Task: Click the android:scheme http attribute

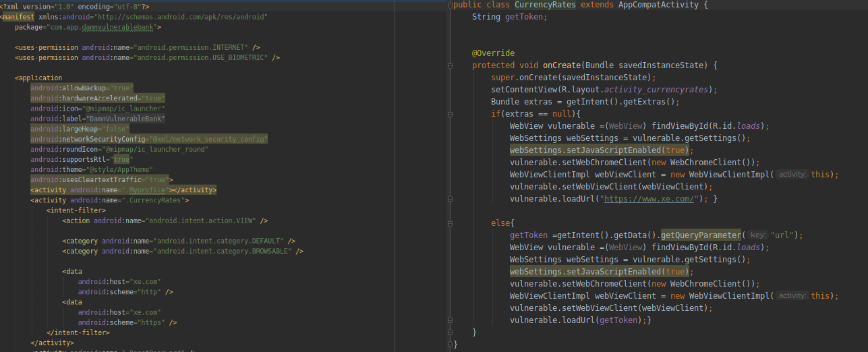Action: [x=126, y=292]
